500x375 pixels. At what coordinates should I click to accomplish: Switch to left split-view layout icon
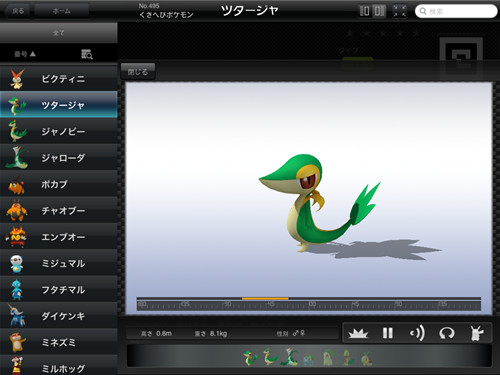point(365,11)
